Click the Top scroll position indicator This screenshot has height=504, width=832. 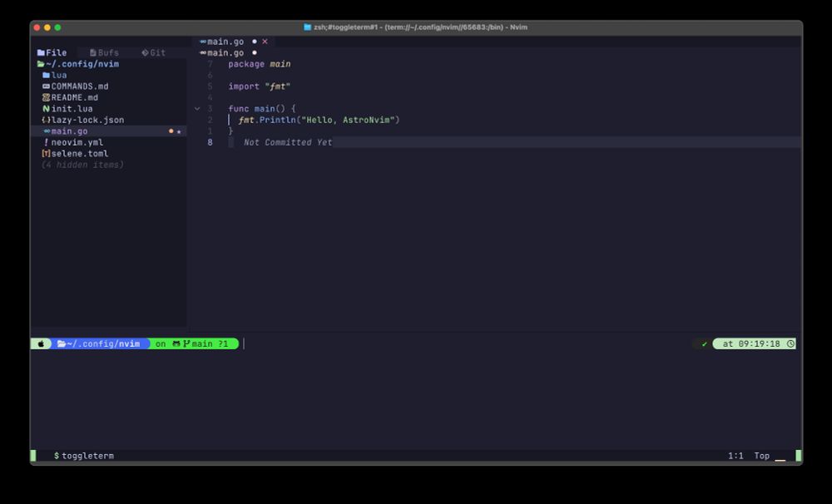tap(762, 456)
